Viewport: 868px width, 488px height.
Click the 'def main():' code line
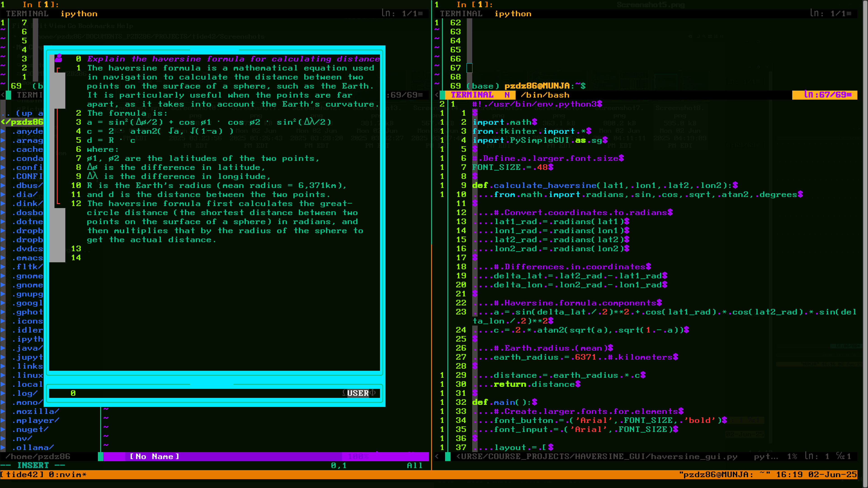click(505, 402)
